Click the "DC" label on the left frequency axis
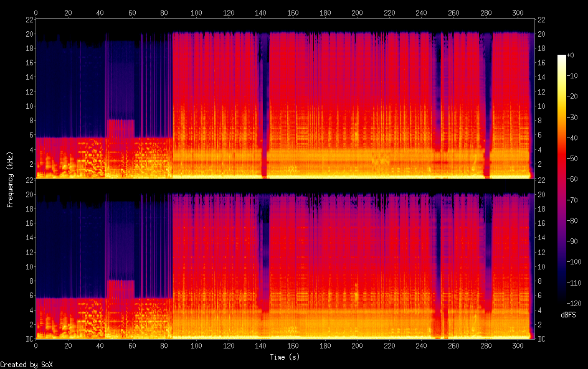The height and width of the screenshot is (369, 588). (x=30, y=339)
